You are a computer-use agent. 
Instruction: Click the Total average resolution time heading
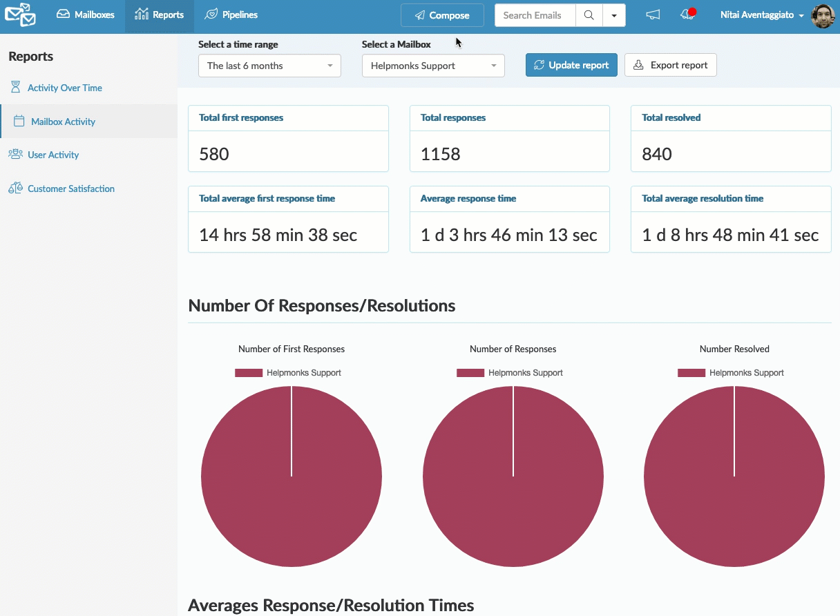(703, 198)
